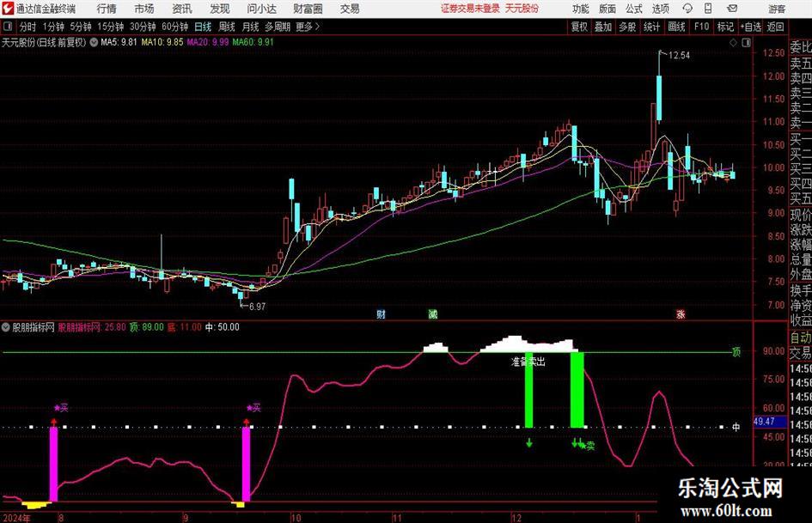
Task: Open the mail envelope icon
Action: pos(732,9)
